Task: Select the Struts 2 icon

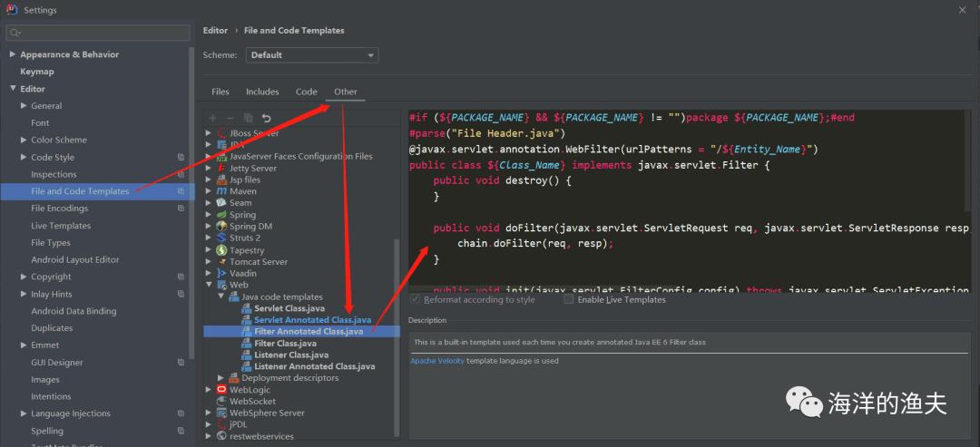Action: 221,238
